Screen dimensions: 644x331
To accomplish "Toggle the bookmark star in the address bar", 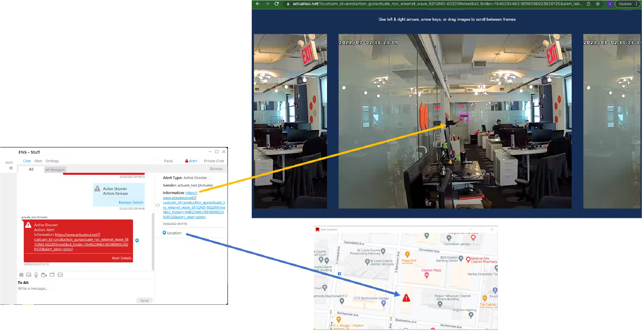I will (597, 4).
